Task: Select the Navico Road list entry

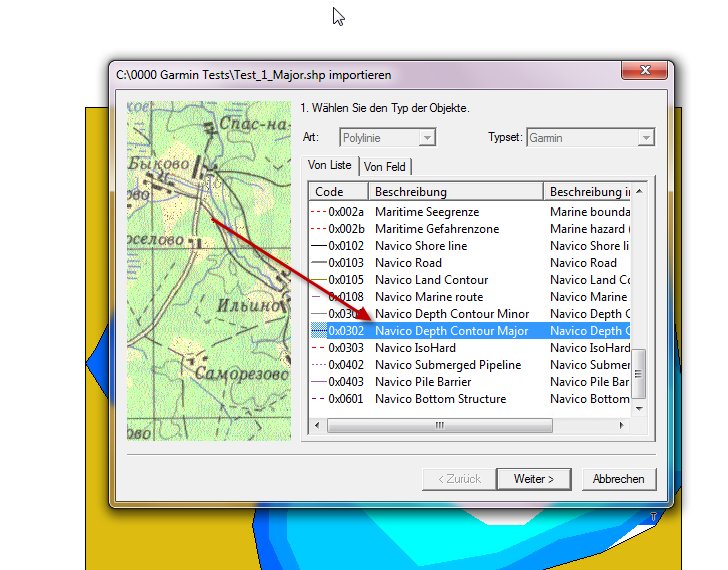Action: pyautogui.click(x=408, y=263)
